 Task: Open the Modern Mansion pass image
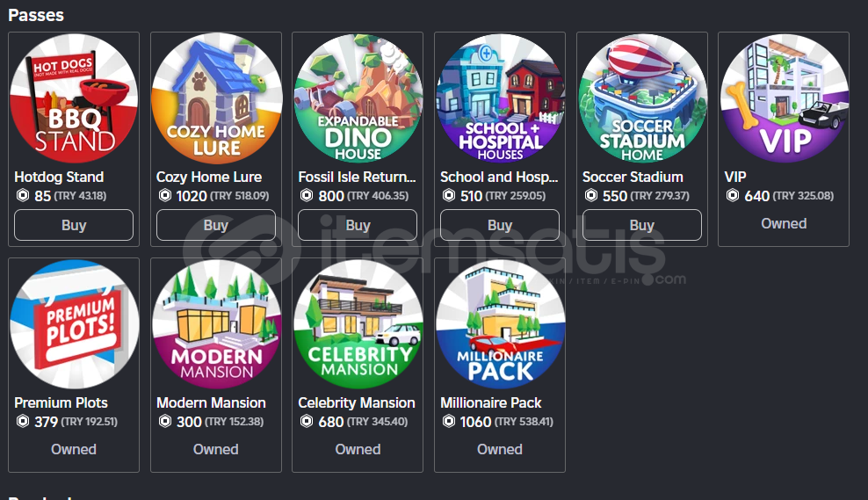point(216,324)
